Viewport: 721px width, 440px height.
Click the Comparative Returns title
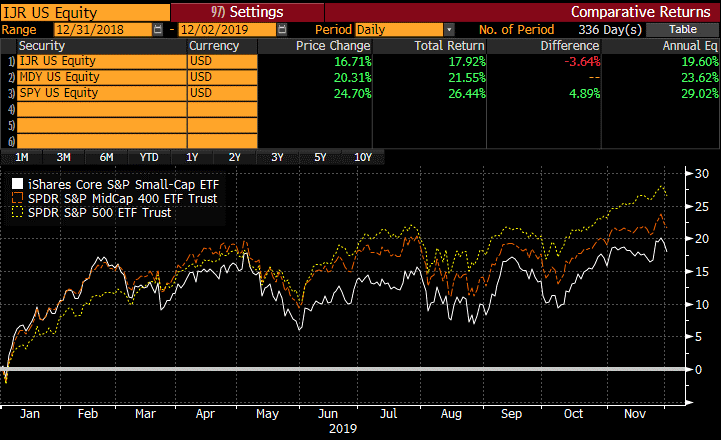641,12
